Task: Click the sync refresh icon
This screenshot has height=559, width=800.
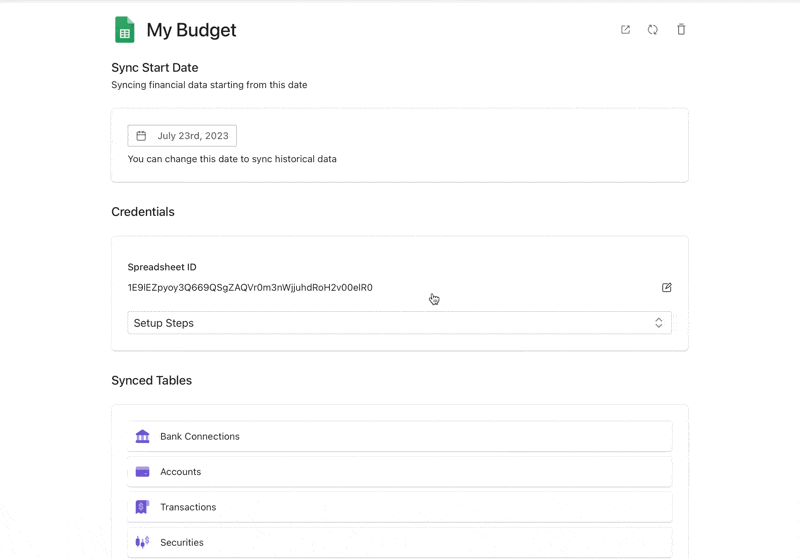Action: 653,30
